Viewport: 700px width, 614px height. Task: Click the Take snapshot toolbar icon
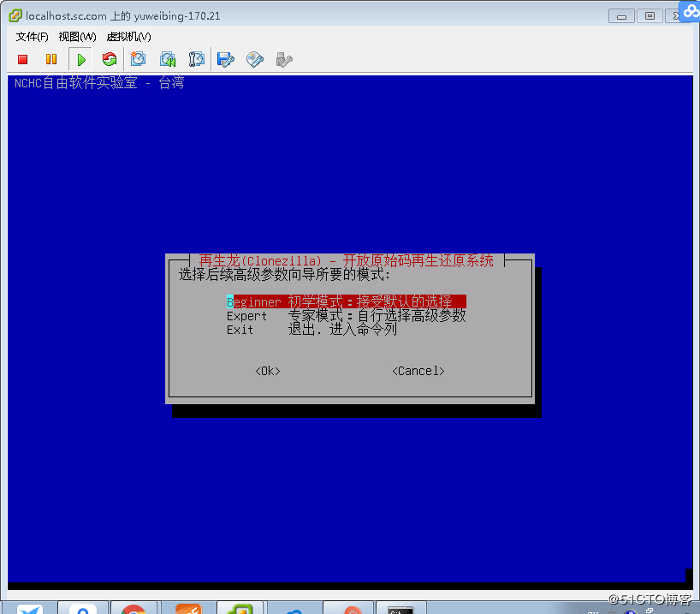point(138,59)
